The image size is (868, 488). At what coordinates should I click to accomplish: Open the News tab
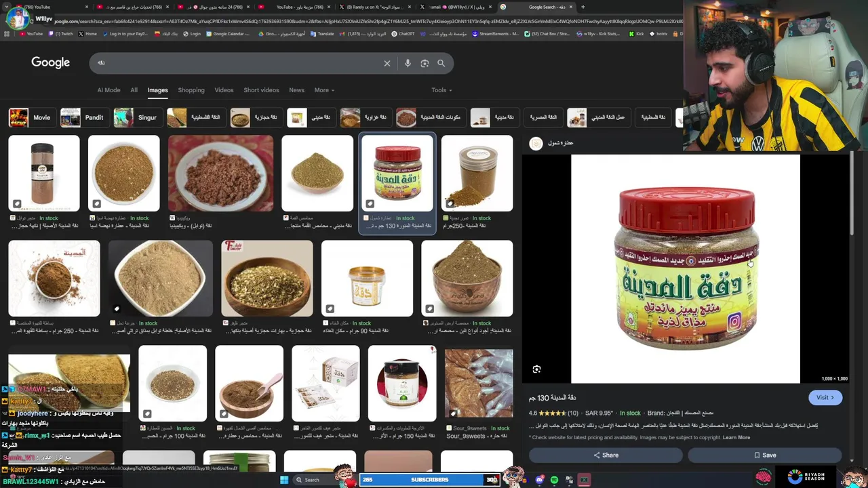(296, 90)
